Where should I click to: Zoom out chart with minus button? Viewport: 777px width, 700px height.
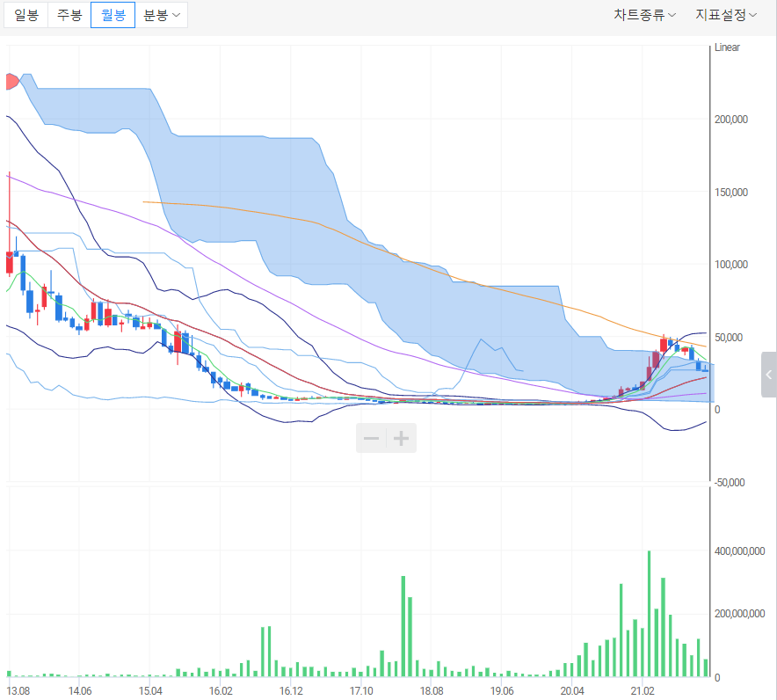coord(371,438)
